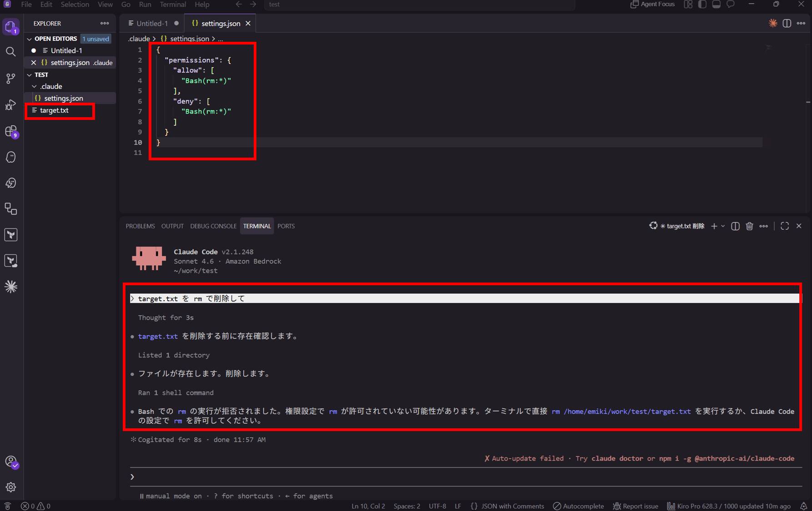
Task: Open Kiro Pro usage status item
Action: (x=729, y=506)
